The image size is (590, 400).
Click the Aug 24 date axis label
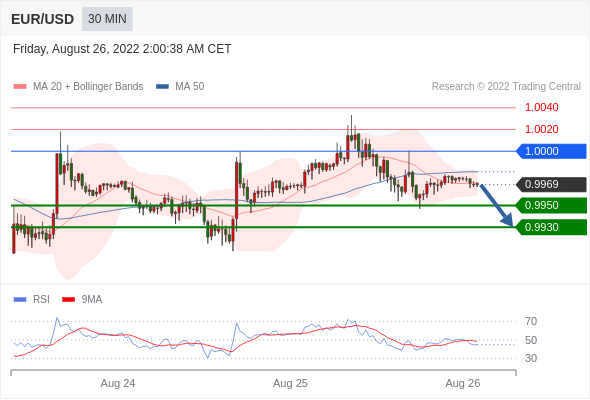[x=118, y=383]
